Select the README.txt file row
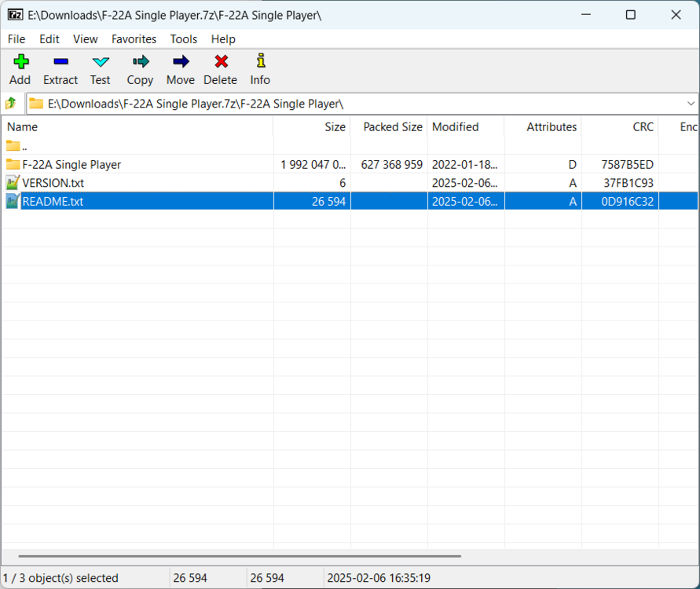The image size is (700, 589). (53, 202)
